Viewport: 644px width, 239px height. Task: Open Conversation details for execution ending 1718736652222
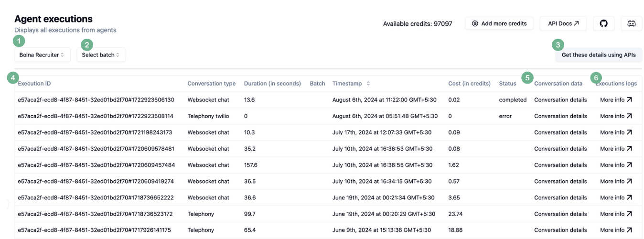(560, 197)
